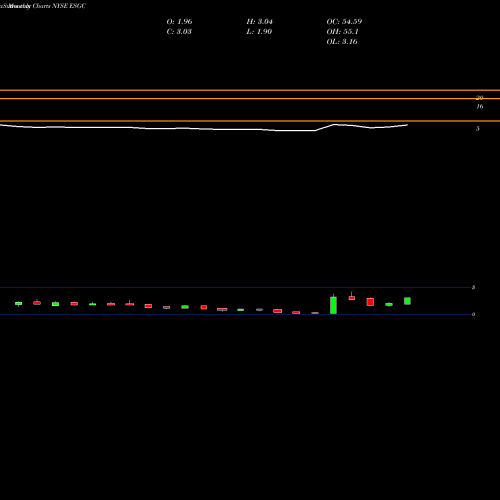Select the open value 'O: 1.96'

(x=179, y=22)
